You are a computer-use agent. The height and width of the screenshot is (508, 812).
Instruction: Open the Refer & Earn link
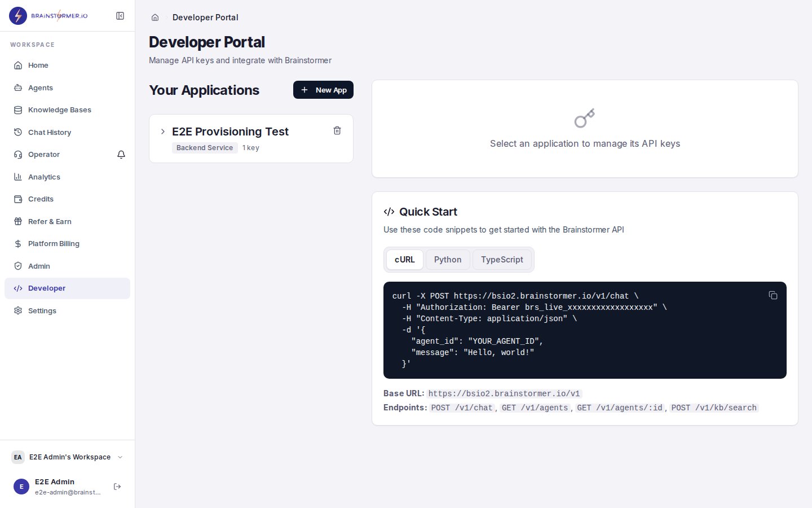coord(67,221)
